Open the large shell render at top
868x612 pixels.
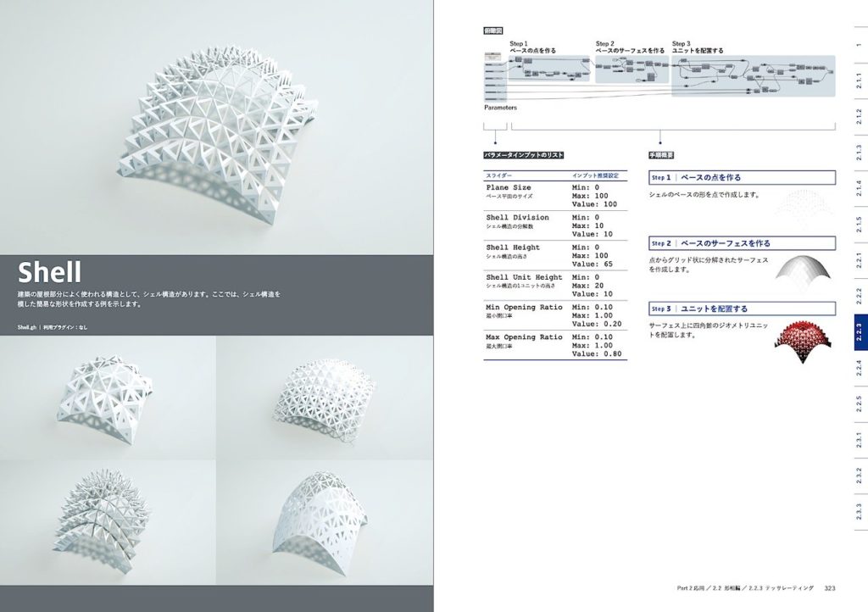click(216, 127)
